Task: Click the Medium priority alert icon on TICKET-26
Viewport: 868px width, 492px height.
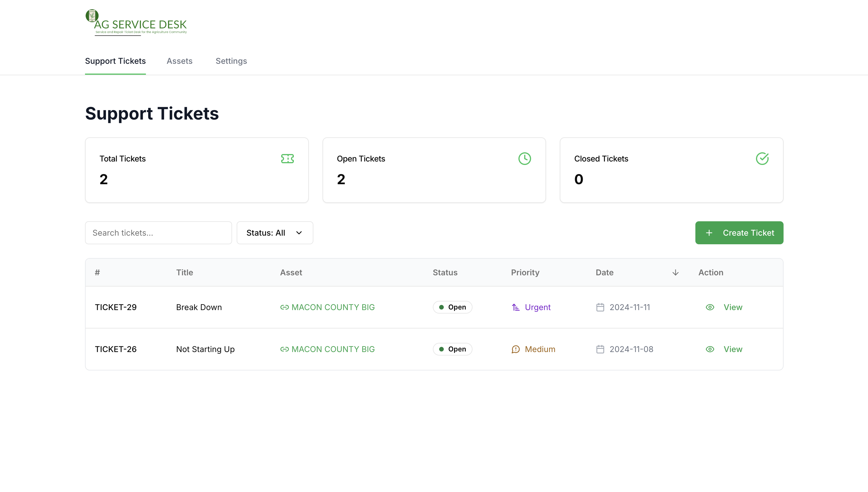Action: pos(516,349)
